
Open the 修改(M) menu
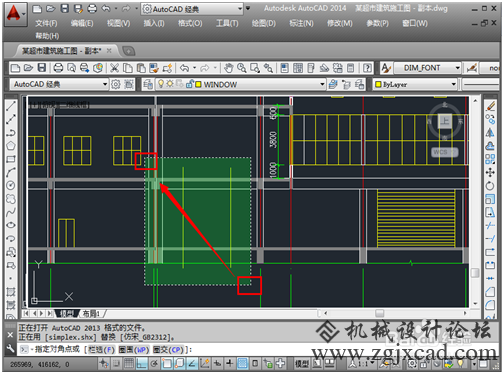tap(340, 23)
